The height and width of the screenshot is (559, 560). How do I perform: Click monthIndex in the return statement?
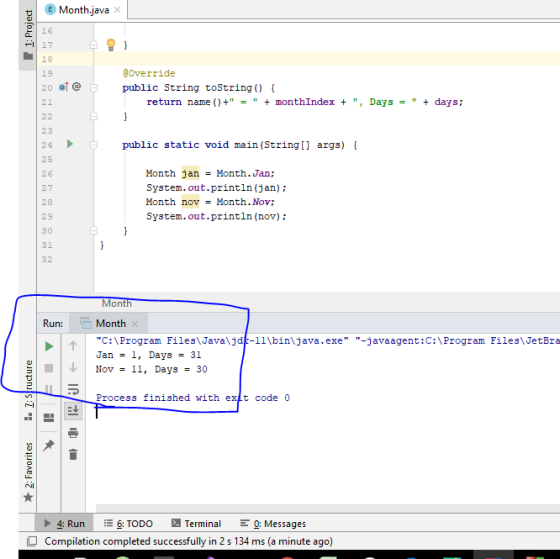pos(305,102)
